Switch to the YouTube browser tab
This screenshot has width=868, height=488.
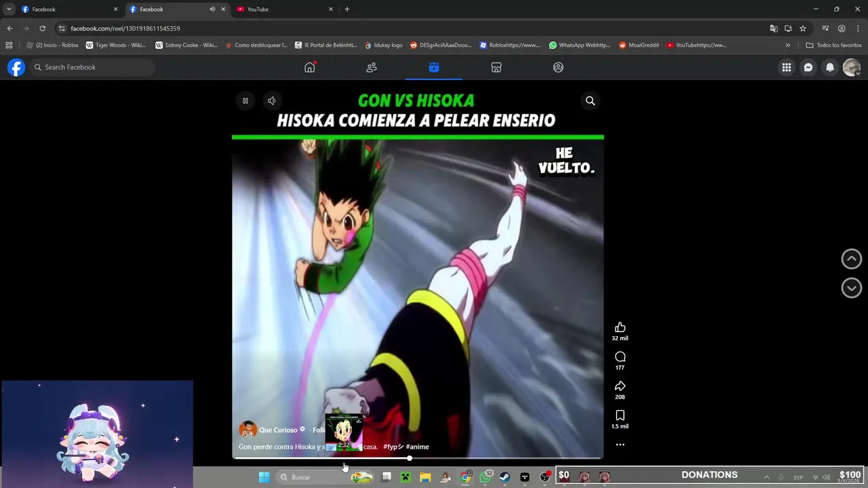click(x=283, y=9)
